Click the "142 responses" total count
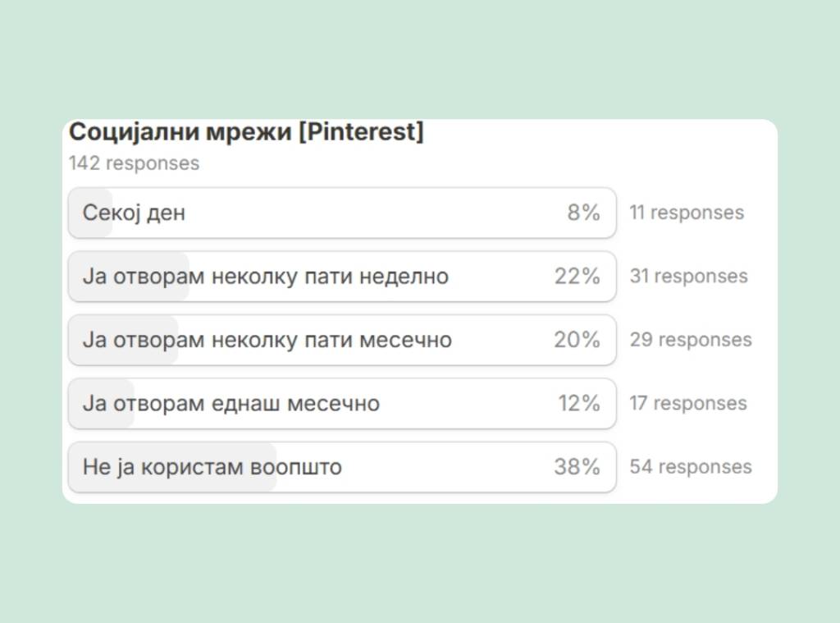Screen dimensions: 840x623 (134, 163)
